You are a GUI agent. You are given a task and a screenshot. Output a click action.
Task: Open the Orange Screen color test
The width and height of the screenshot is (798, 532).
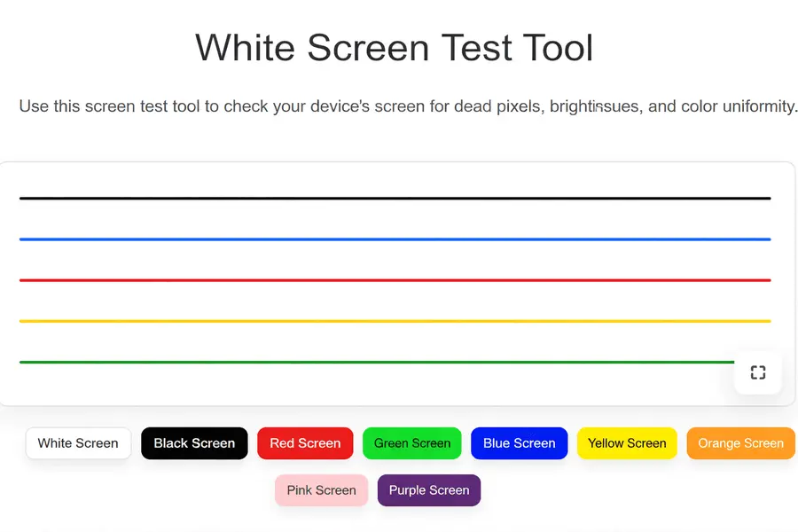740,443
